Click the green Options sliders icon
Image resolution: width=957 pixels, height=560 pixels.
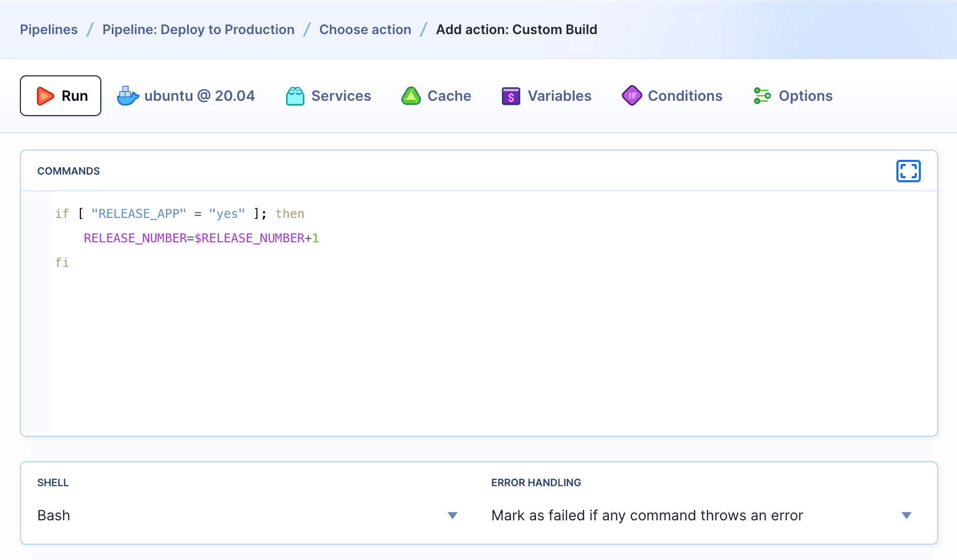pos(762,96)
